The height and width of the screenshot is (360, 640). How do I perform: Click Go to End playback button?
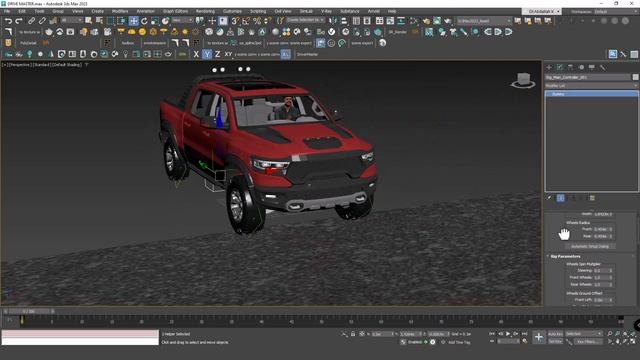pyautogui.click(x=524, y=334)
